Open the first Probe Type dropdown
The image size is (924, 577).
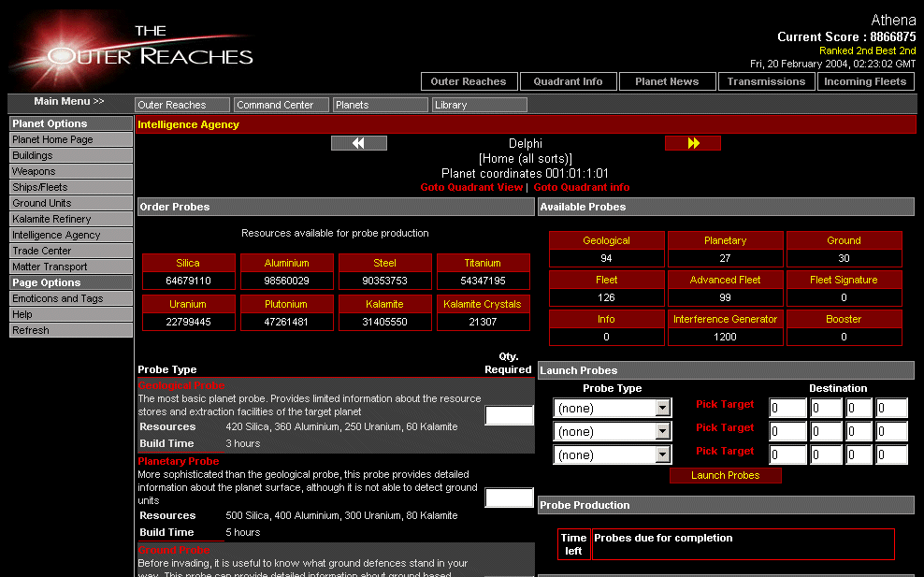coord(614,408)
